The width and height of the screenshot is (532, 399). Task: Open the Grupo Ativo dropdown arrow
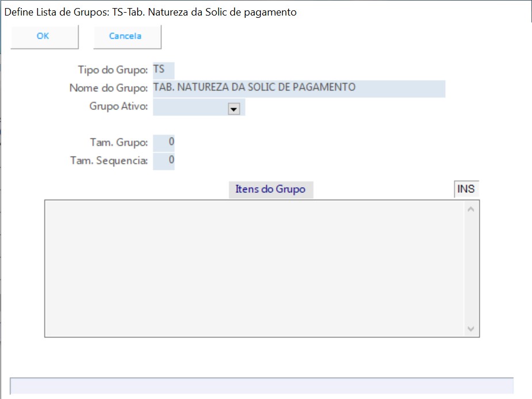[234, 109]
